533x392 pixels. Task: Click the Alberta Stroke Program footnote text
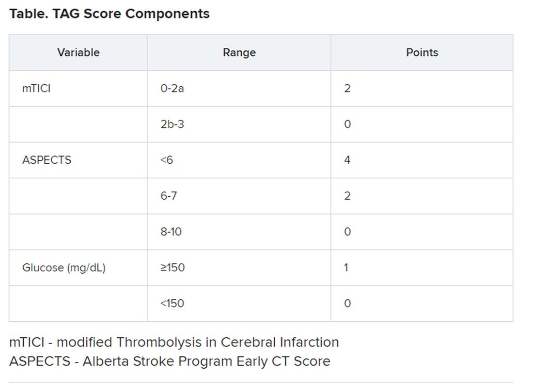(x=170, y=361)
